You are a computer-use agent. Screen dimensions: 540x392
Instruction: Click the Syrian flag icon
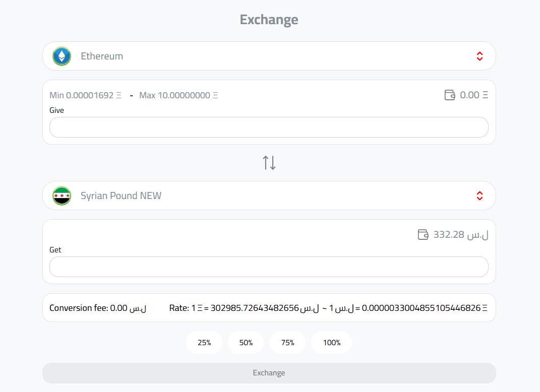[62, 195]
